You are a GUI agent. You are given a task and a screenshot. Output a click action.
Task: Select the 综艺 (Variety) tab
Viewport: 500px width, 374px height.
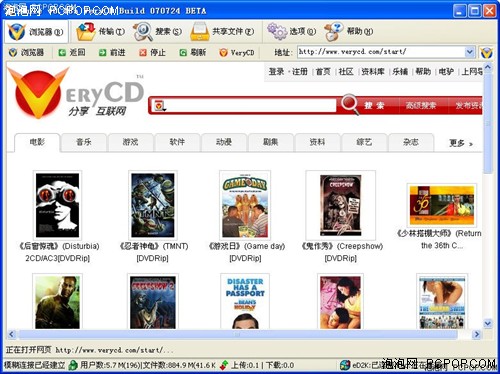pos(364,142)
